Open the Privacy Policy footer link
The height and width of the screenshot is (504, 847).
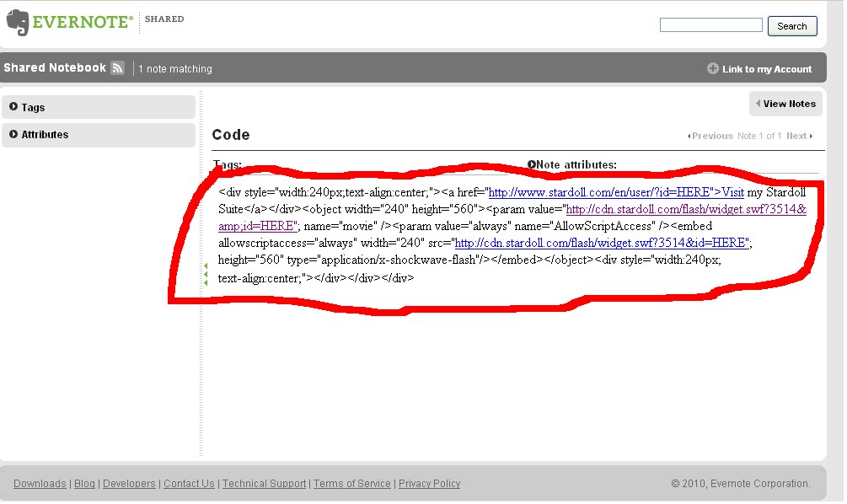pyautogui.click(x=430, y=484)
